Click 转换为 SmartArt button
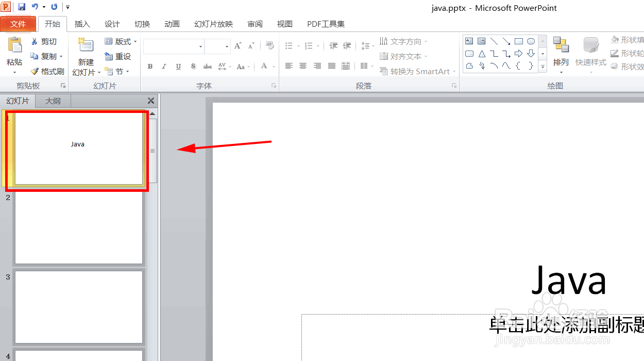Image resolution: width=644 pixels, height=361 pixels. click(x=418, y=71)
